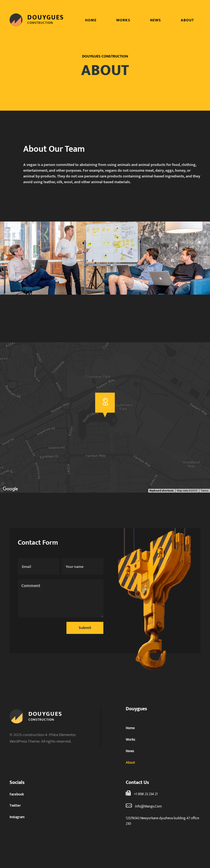
Task: Click the envelope email icon in footer
Action: click(129, 806)
